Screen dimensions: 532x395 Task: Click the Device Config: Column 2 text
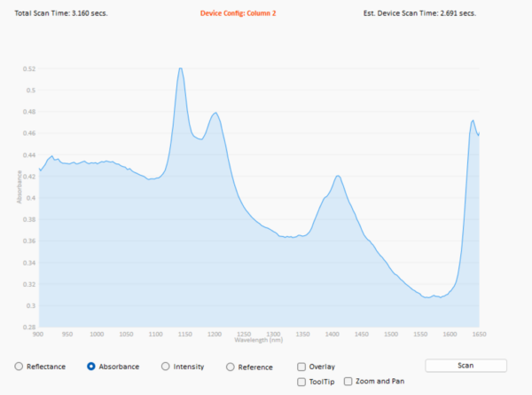point(237,14)
